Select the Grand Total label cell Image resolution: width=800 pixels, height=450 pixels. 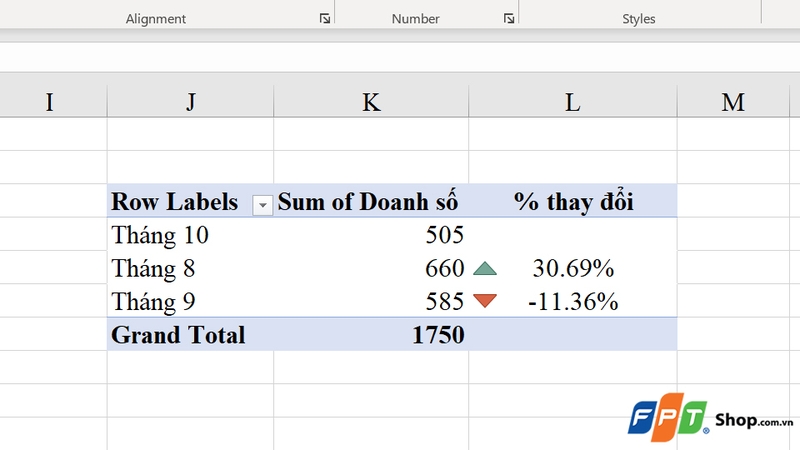[178, 335]
